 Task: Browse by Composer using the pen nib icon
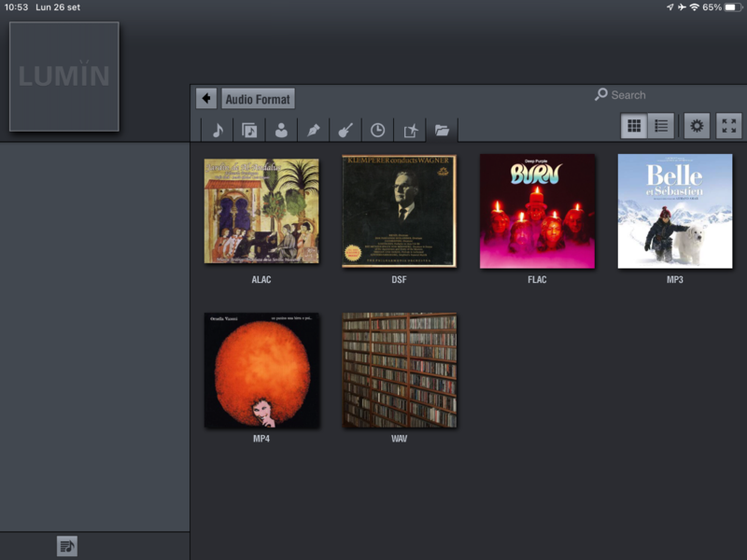pos(314,130)
